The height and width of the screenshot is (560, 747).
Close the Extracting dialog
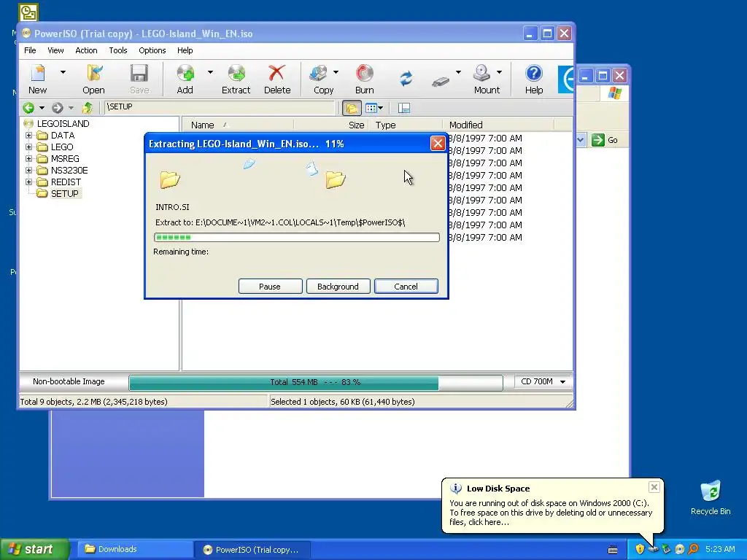pyautogui.click(x=438, y=144)
